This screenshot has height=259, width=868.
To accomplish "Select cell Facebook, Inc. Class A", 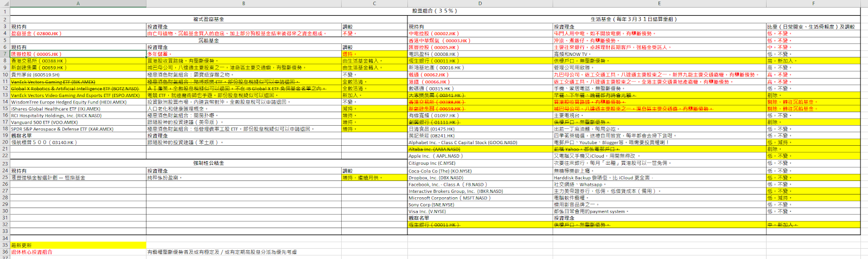I will pos(480,184).
